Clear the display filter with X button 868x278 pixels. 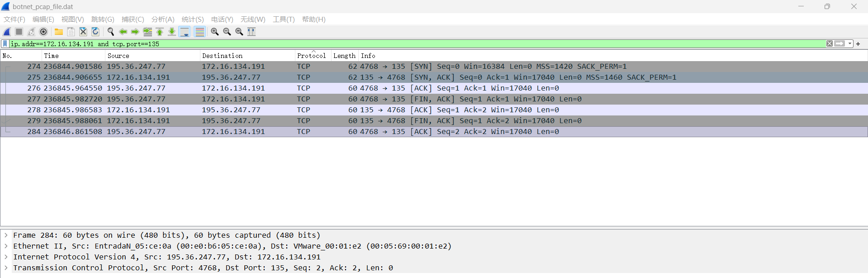point(830,44)
